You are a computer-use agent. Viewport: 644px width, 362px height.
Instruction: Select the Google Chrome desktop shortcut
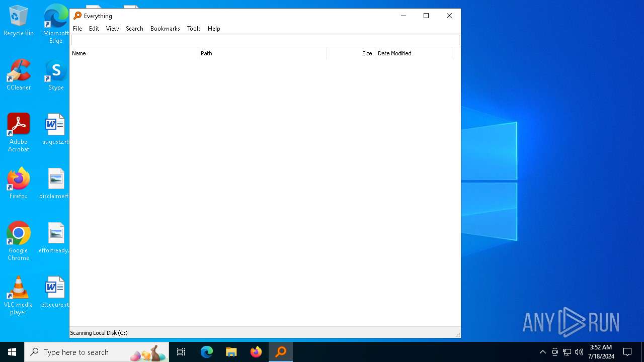click(19, 241)
